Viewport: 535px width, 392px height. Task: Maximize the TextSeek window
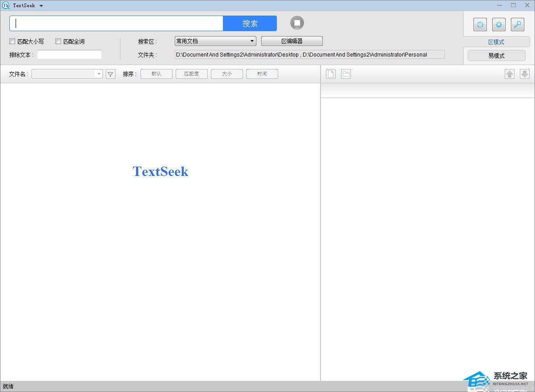(513, 5)
